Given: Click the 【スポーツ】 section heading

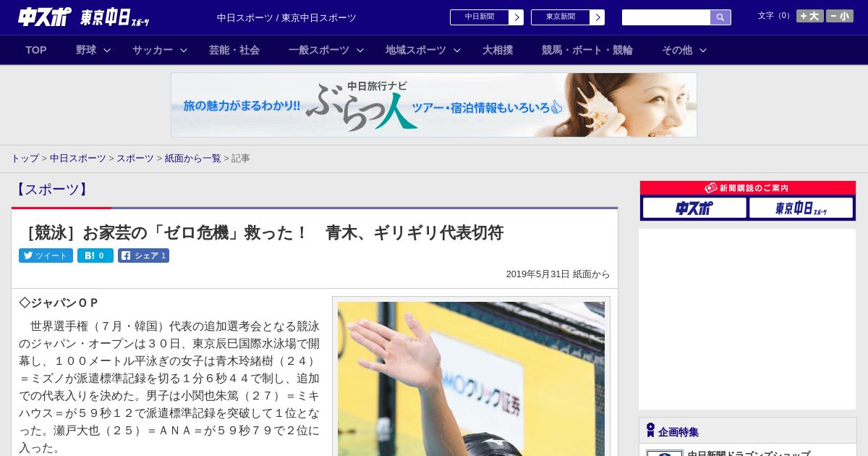Looking at the screenshot, I should pyautogui.click(x=52, y=190).
